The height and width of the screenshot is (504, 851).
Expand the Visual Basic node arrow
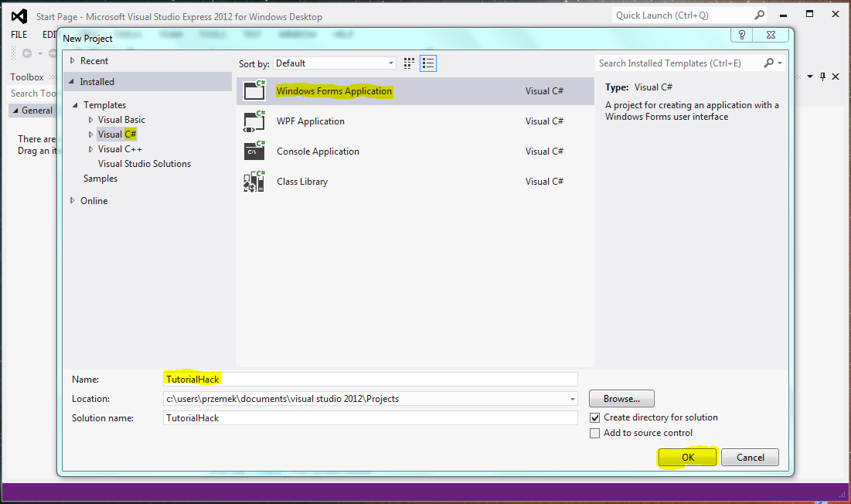pyautogui.click(x=90, y=120)
